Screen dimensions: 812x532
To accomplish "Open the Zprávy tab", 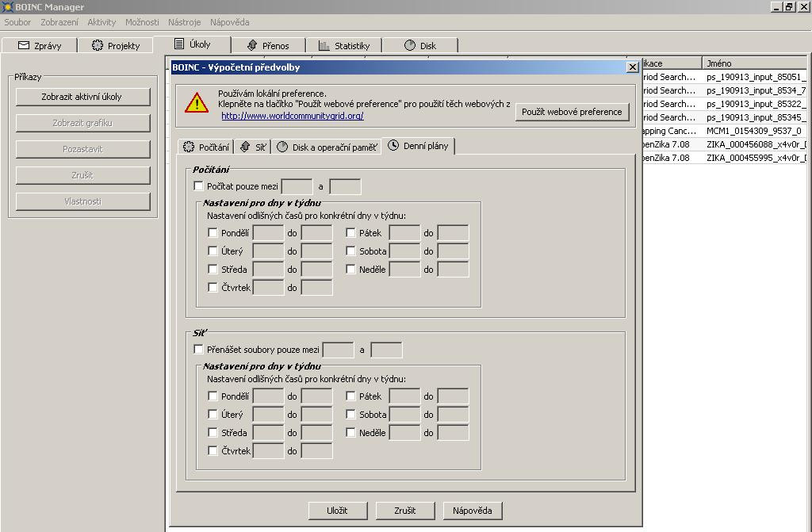I will coord(40,45).
